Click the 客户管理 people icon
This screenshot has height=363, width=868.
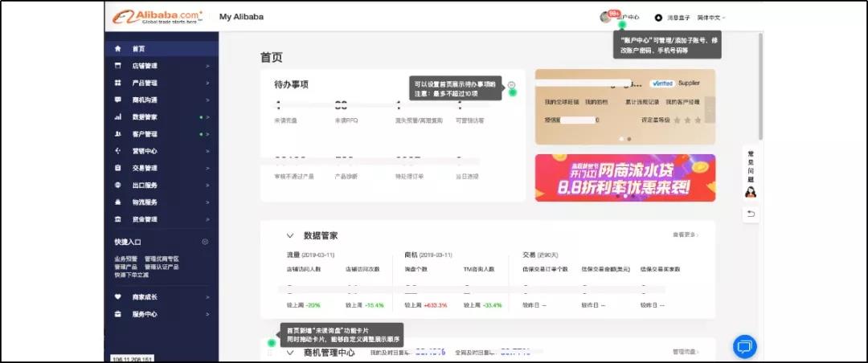click(x=118, y=134)
